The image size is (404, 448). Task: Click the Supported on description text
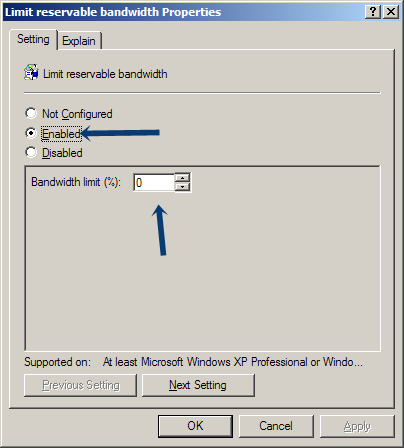click(233, 362)
